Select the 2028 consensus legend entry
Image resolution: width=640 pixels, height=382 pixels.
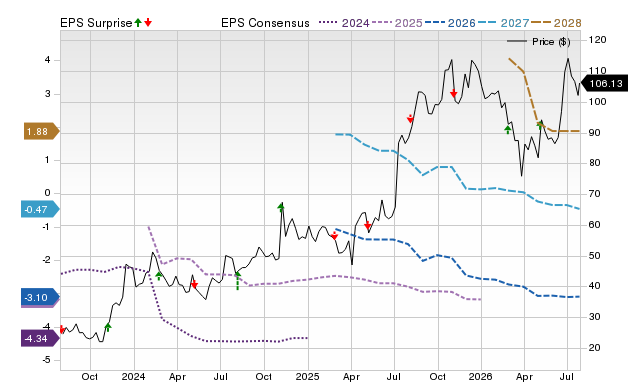tap(556, 23)
